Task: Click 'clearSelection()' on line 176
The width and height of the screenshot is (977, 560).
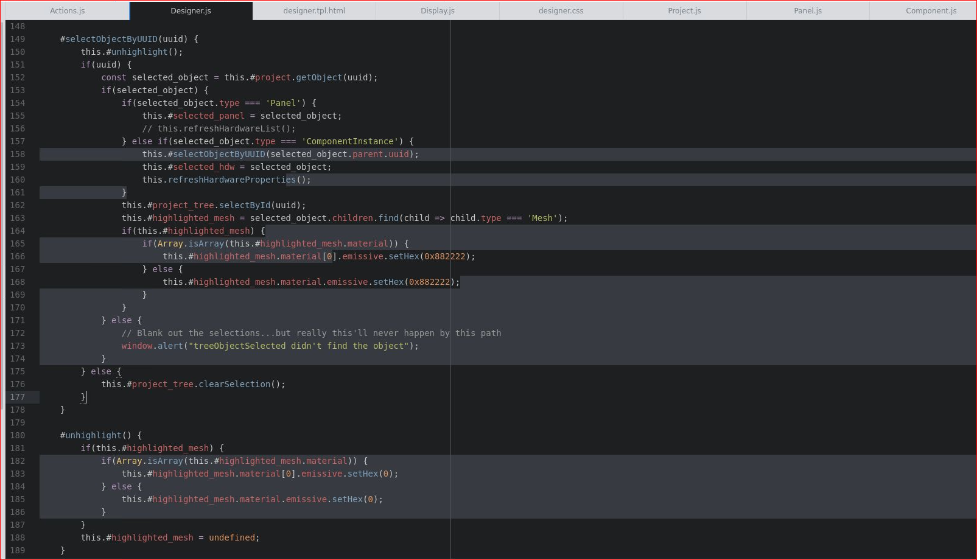Action: tap(242, 384)
